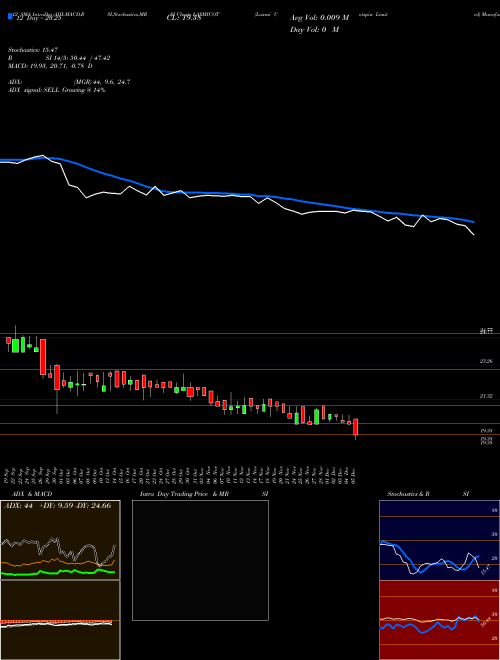
Task: Click the blue 12 Day SMA legend square
Action: click(10, 16)
